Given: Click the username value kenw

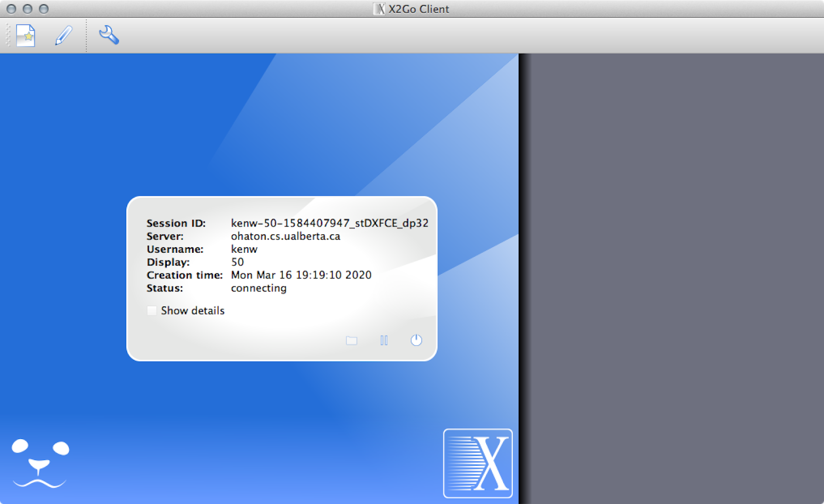Looking at the screenshot, I should [244, 249].
